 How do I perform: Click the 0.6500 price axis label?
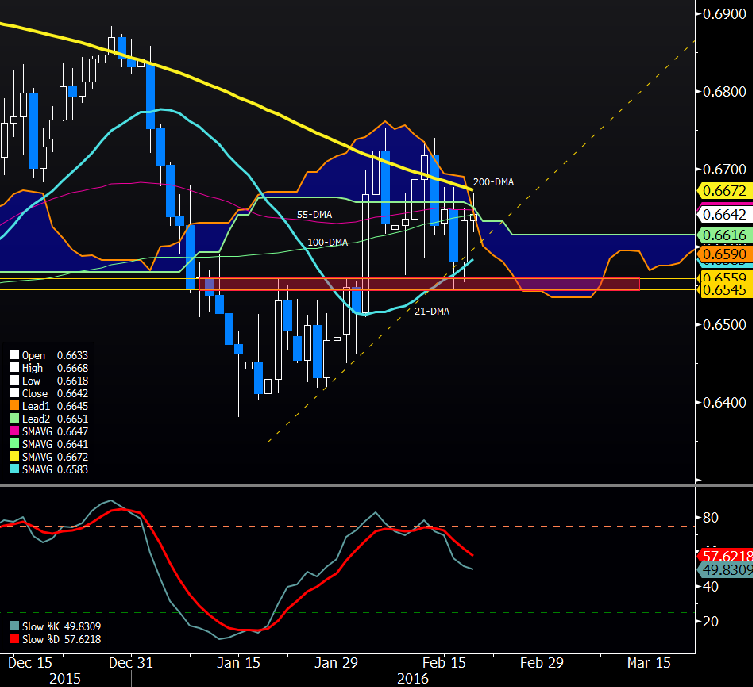[725, 325]
